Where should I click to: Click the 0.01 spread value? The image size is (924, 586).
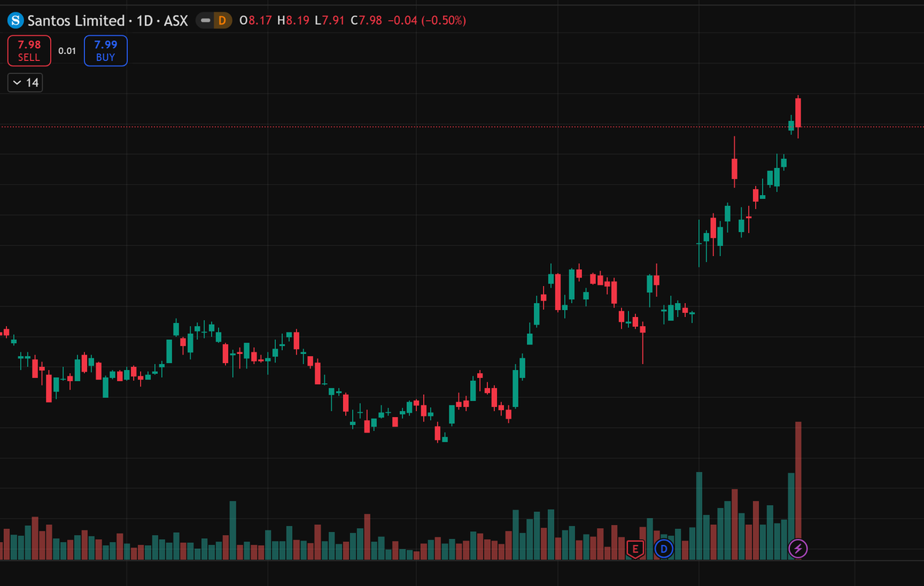[67, 51]
